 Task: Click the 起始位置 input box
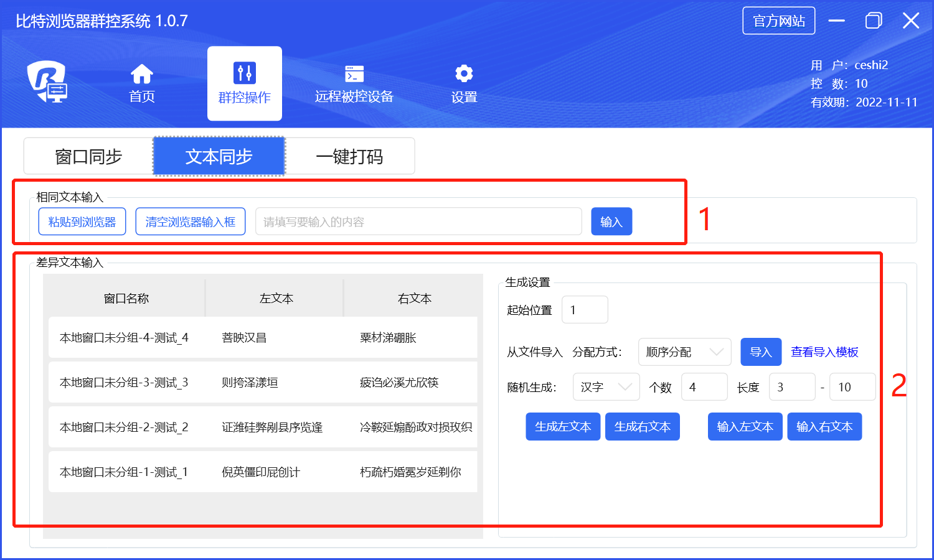(x=584, y=310)
